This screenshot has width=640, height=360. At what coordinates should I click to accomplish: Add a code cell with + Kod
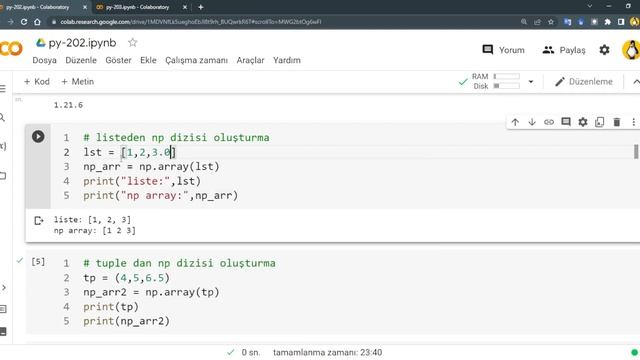point(37,82)
